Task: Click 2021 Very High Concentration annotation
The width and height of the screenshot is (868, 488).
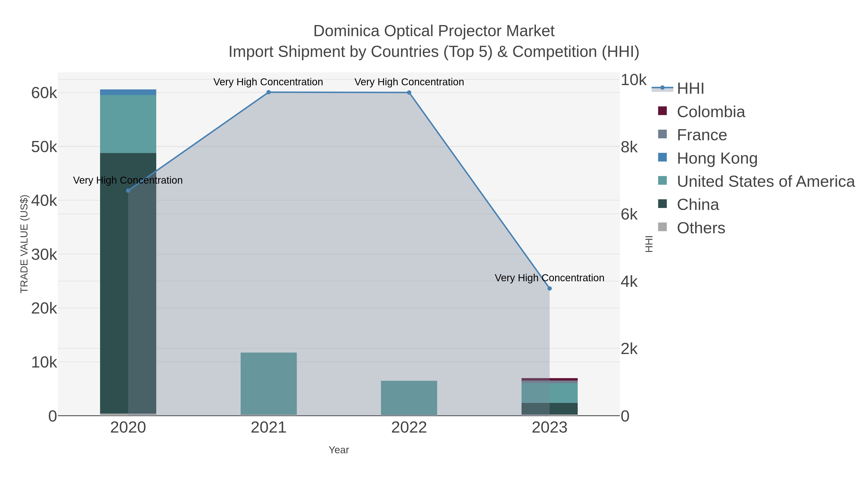Action: [x=268, y=82]
